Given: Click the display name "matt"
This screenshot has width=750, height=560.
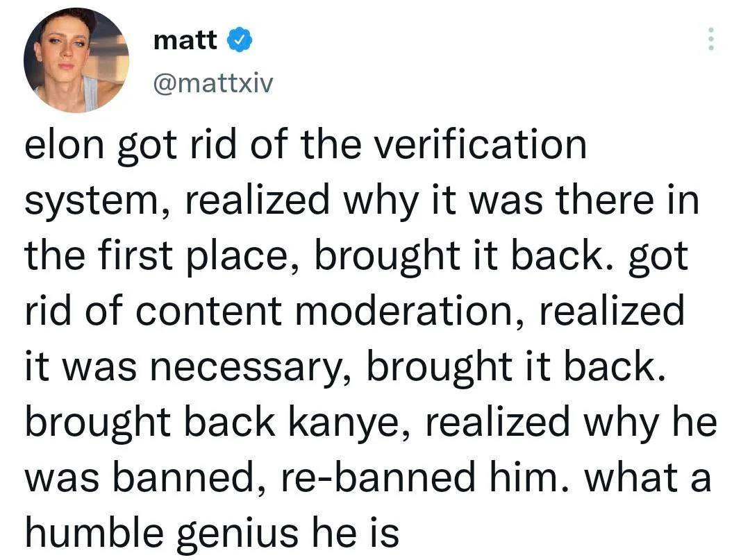Looking at the screenshot, I should pos(185,41).
